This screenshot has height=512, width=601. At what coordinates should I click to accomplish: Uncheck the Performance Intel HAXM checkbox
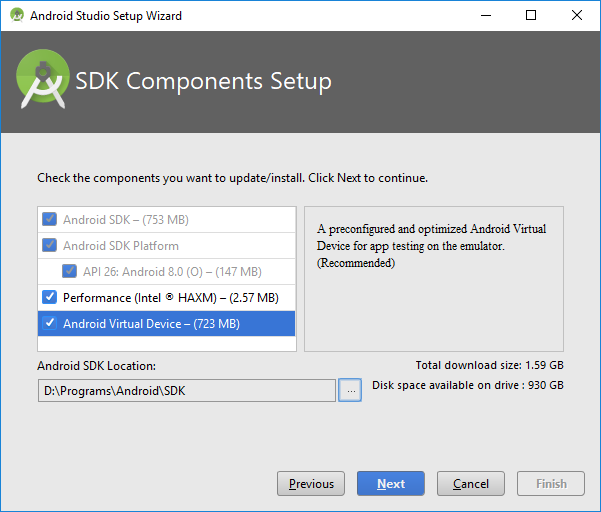click(49, 297)
